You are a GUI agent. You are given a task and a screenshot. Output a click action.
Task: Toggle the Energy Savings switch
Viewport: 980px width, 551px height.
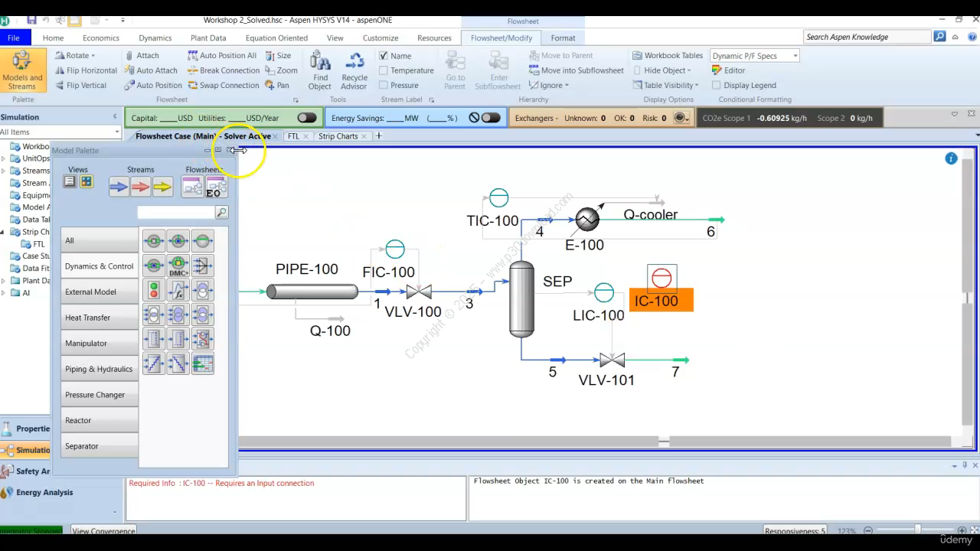[x=490, y=118]
